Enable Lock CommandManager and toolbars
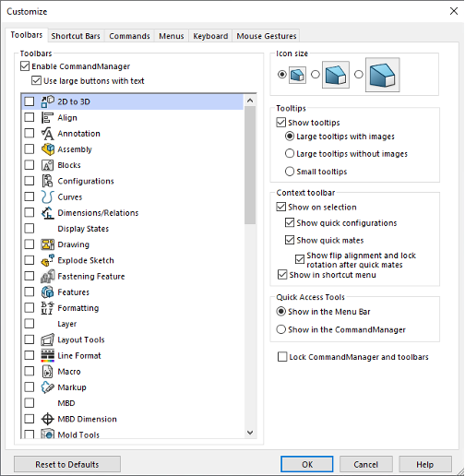Screen dimensions: 465x476 click(x=282, y=357)
